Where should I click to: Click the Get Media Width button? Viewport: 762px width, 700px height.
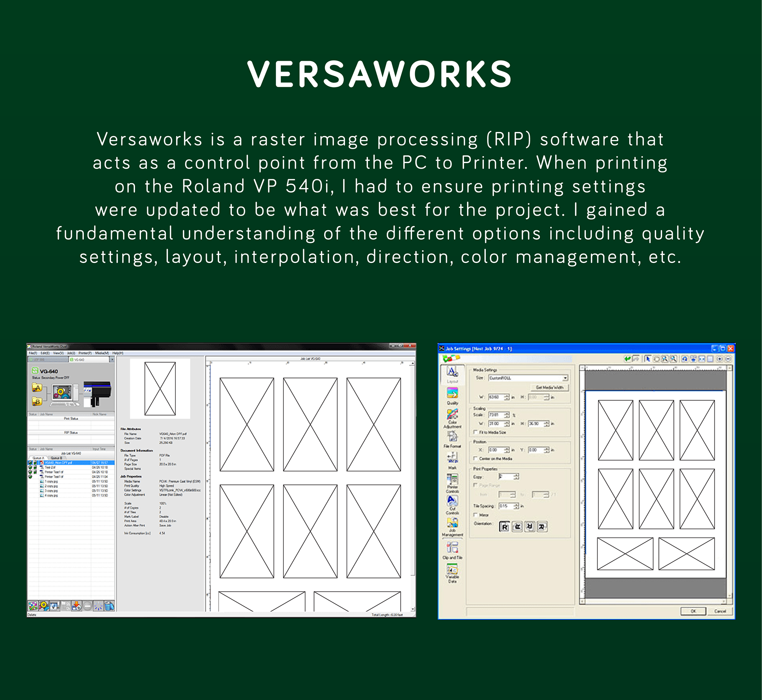tap(549, 387)
